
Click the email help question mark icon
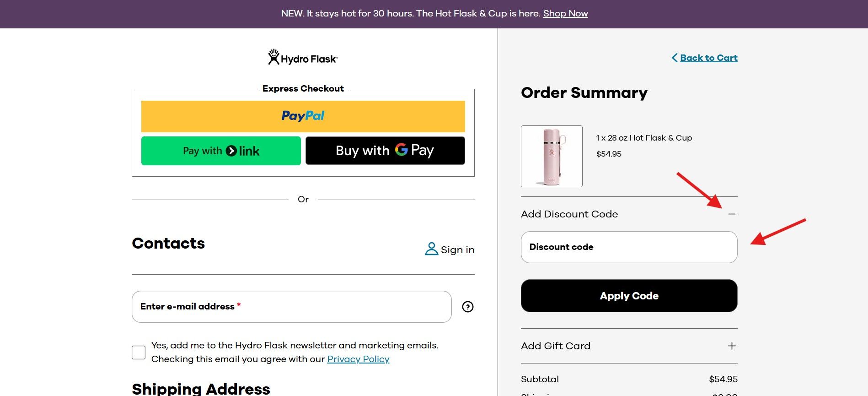point(467,307)
